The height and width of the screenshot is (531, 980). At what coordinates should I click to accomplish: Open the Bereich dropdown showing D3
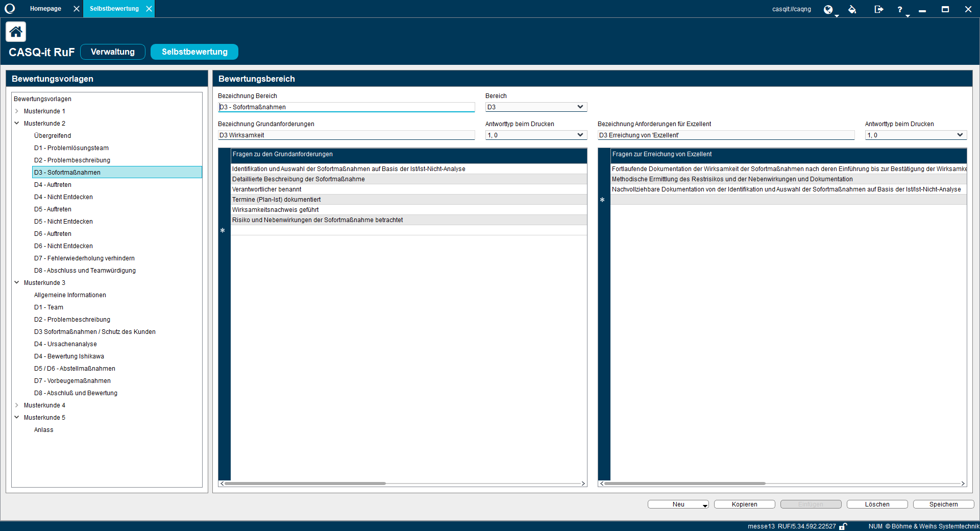[x=580, y=107]
